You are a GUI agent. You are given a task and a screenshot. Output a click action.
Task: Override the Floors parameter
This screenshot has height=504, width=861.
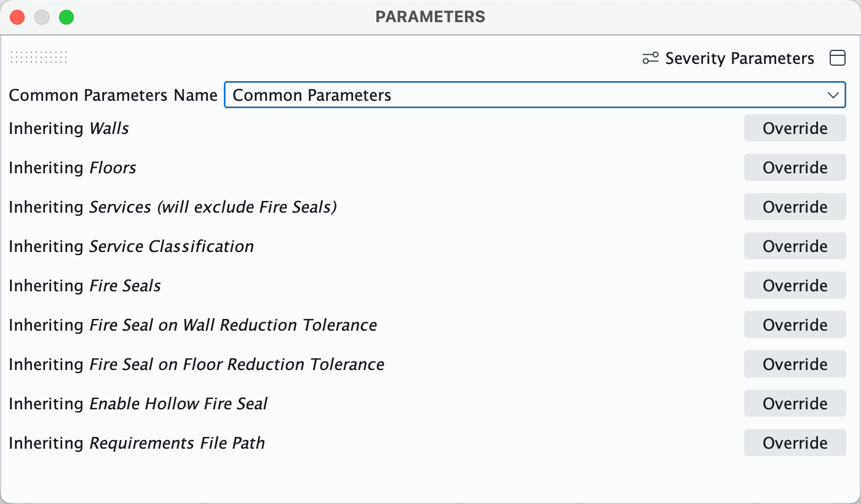(795, 167)
